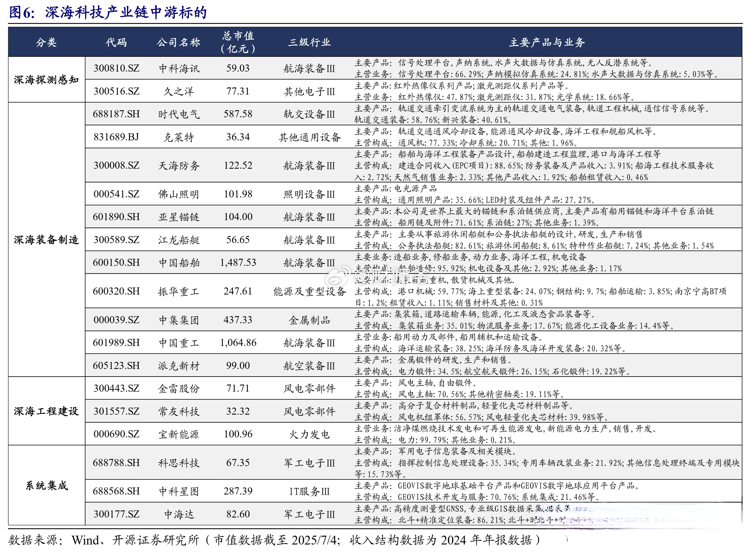The width and height of the screenshot is (756, 553).
Task: Select company name 佛山照明
Action: (179, 195)
